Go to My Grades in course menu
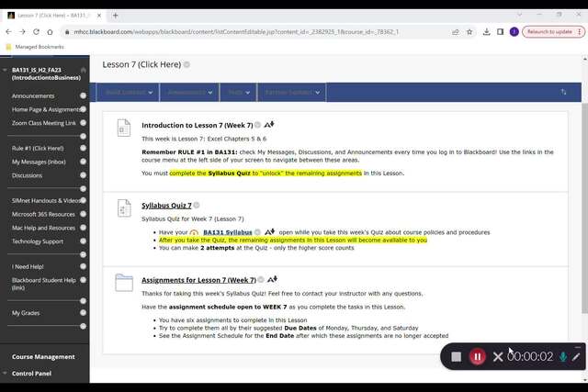The height and width of the screenshot is (392, 588). click(x=28, y=313)
